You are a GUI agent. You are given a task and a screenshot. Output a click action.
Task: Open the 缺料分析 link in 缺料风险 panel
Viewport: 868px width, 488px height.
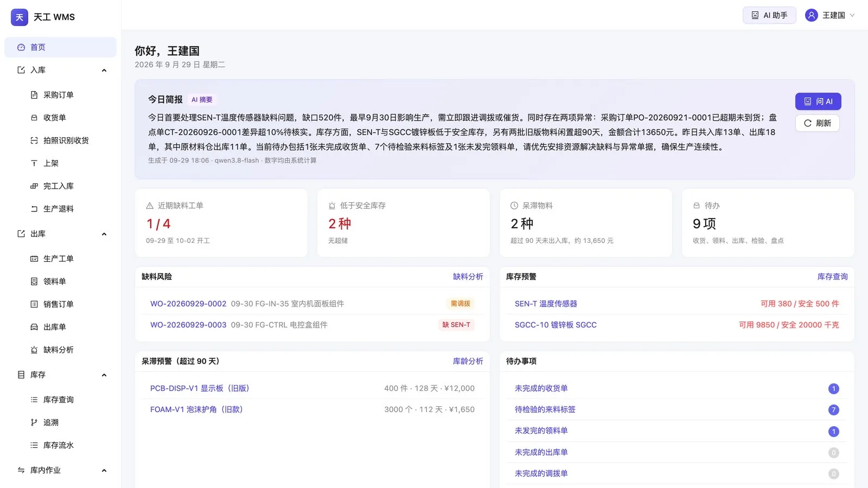point(468,277)
